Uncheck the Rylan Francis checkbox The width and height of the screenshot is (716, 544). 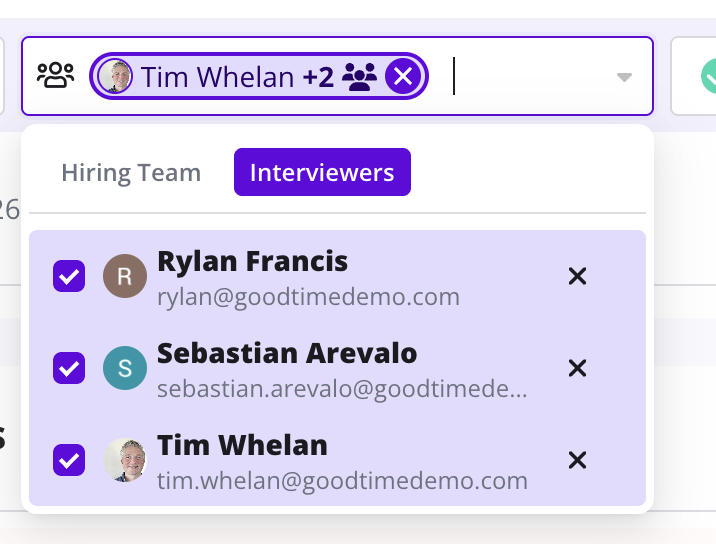coord(69,276)
